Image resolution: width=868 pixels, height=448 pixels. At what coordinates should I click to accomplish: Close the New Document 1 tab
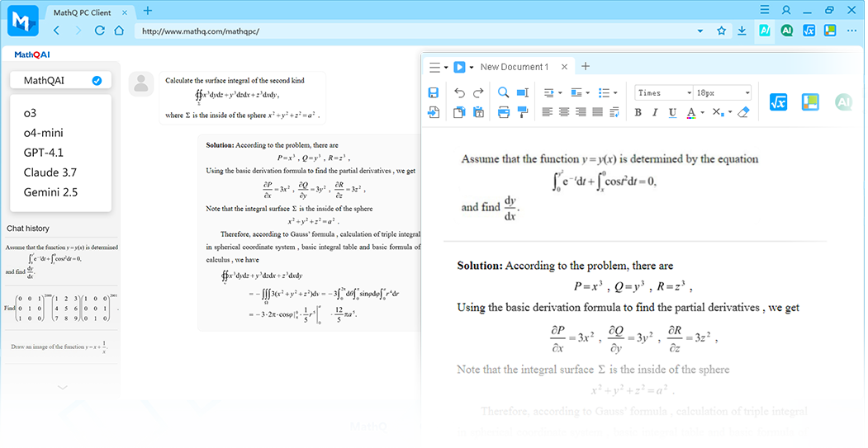[564, 67]
